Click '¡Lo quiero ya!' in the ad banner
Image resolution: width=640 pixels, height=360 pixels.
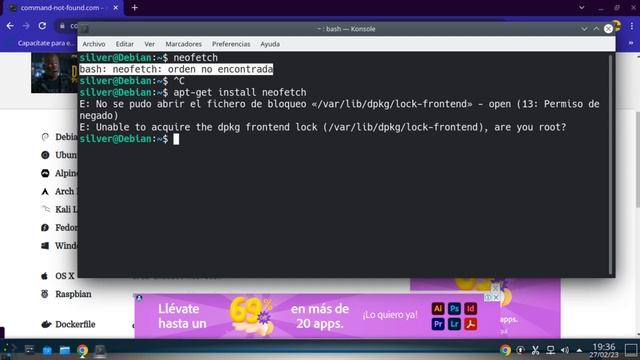coord(390,315)
